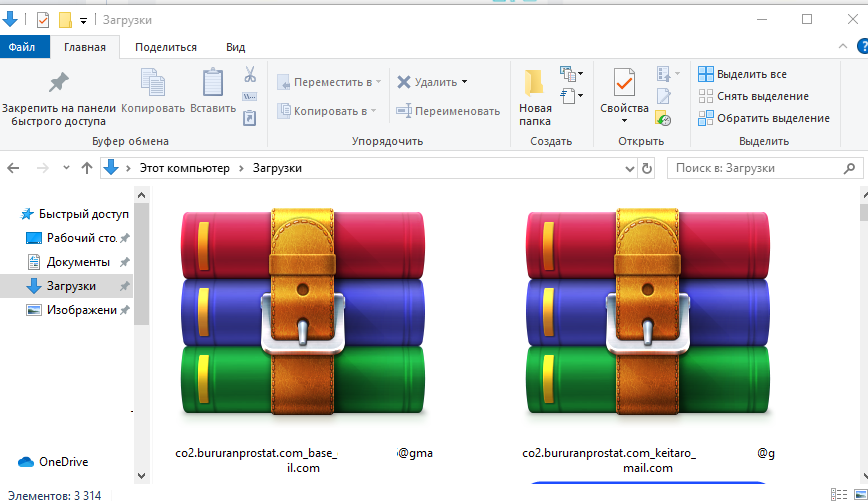This screenshot has width=868, height=504.
Task: Open the Свойства (Properties) icon
Action: pyautogui.click(x=624, y=83)
